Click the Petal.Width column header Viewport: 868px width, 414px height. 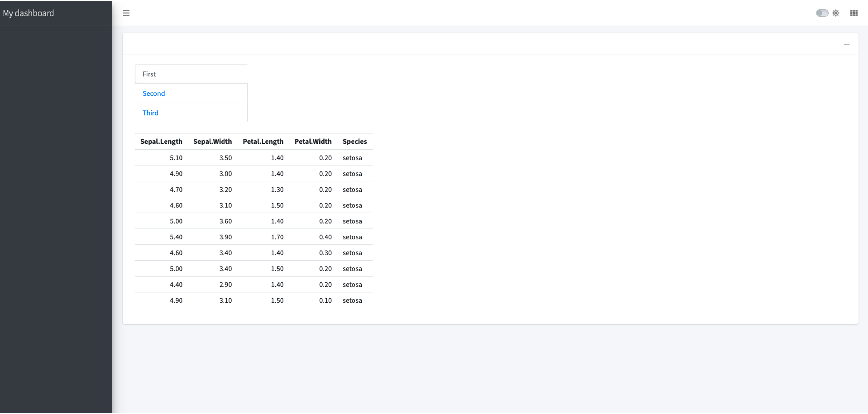pyautogui.click(x=313, y=141)
